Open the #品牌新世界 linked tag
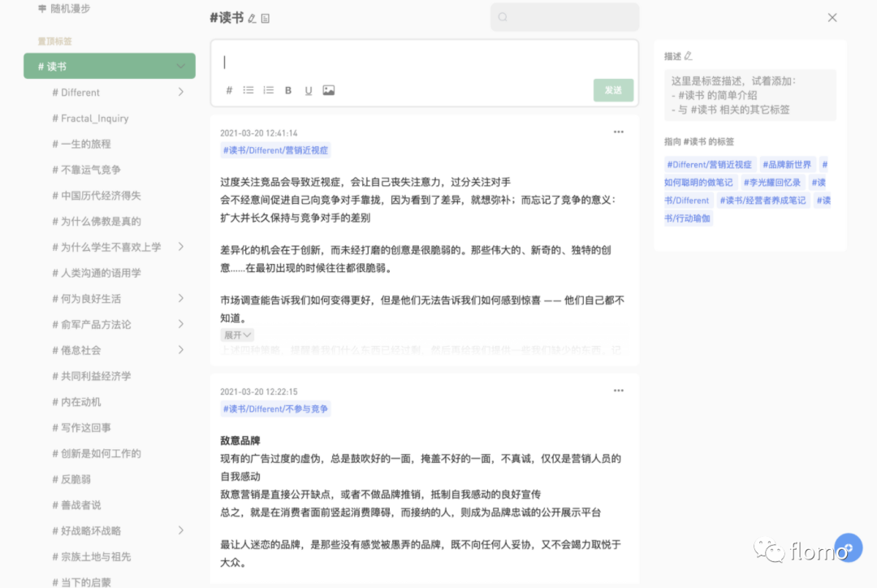The image size is (877, 588). (786, 165)
